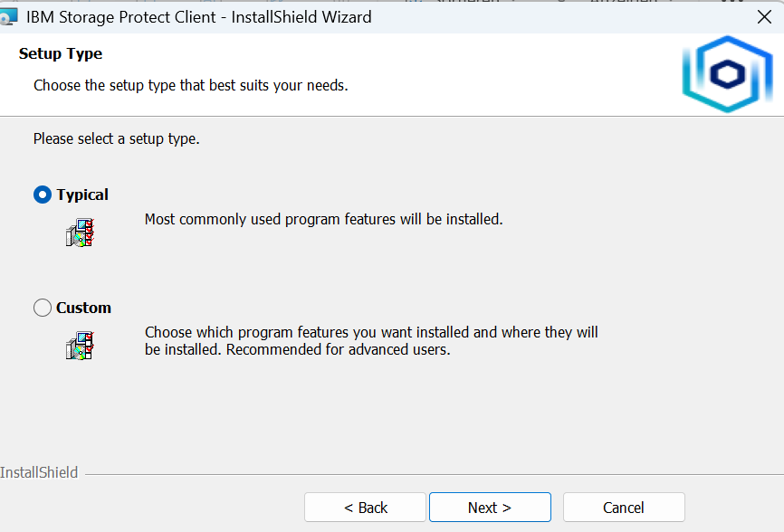Screen dimensions: 784x532
Task: Click the IBM Storage Protect Client window title
Action: (198, 16)
